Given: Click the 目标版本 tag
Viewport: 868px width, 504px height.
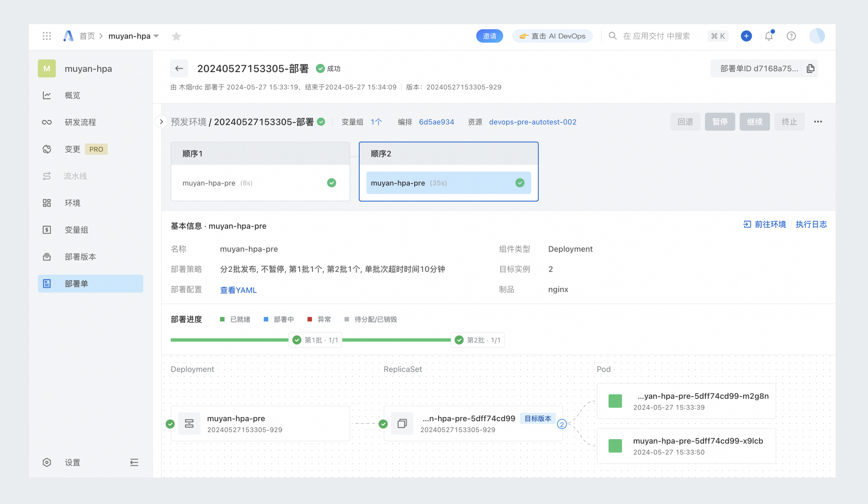Looking at the screenshot, I should 538,419.
